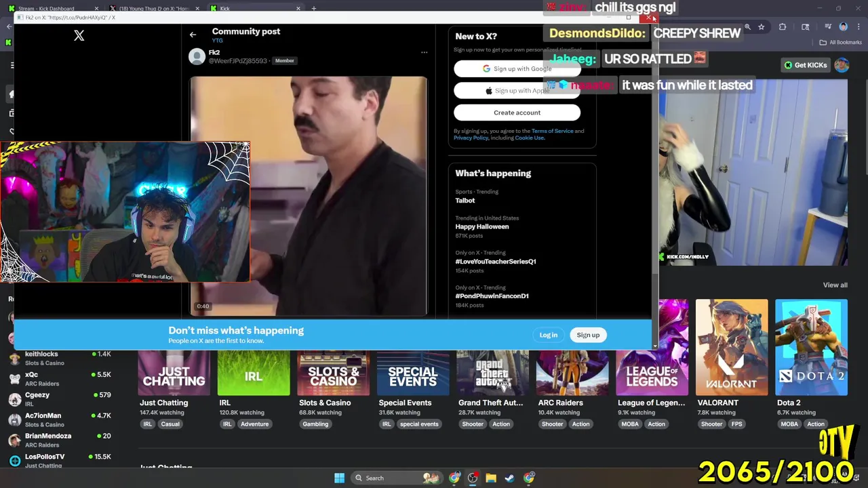Click the Sign up button on X banner
The height and width of the screenshot is (488, 868).
588,335
